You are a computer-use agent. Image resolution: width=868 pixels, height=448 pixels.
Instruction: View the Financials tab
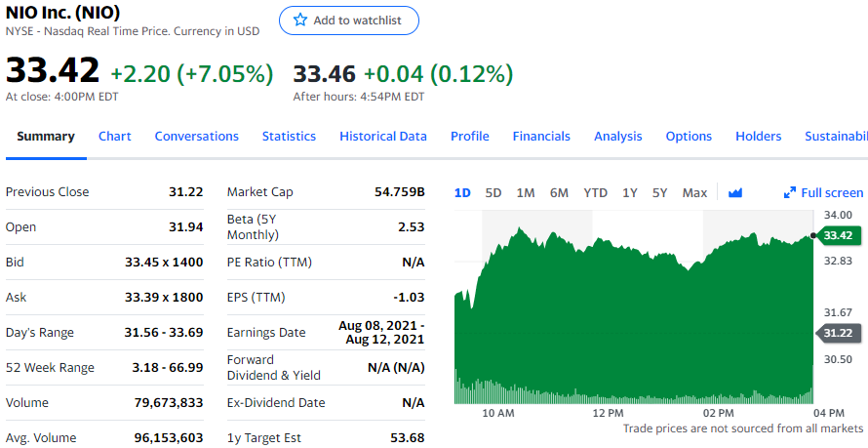click(x=541, y=137)
